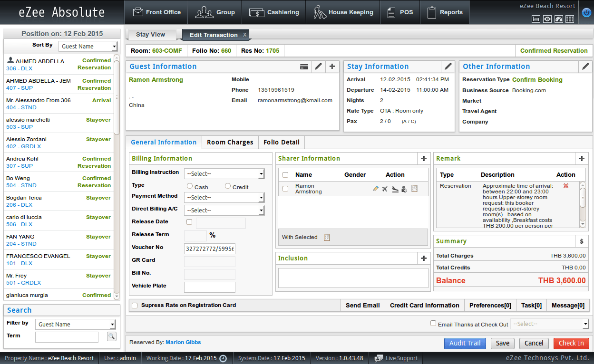Image resolution: width=594 pixels, height=364 pixels.
Task: Switch to the Room Charges tab
Action: tap(230, 142)
